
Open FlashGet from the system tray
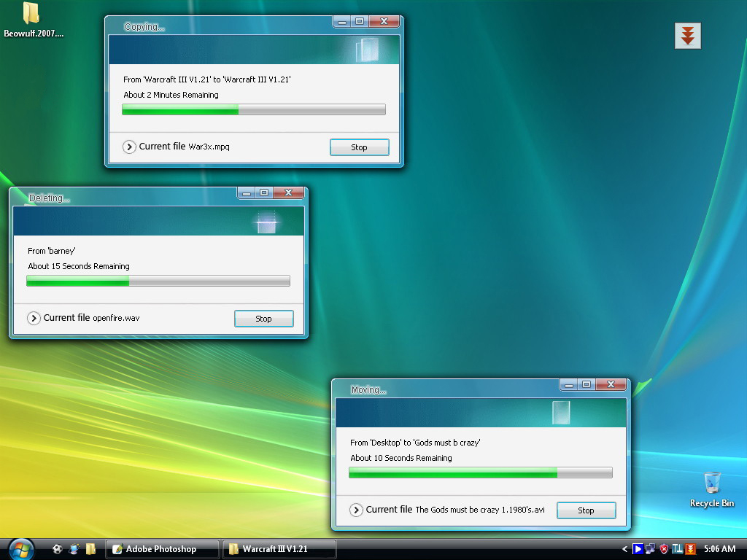coord(689,549)
